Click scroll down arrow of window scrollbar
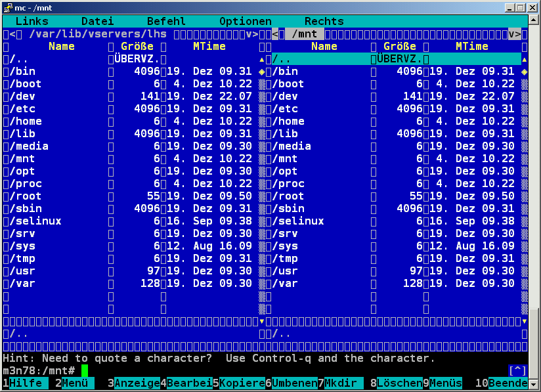This screenshot has width=541, height=392. tap(535, 384)
